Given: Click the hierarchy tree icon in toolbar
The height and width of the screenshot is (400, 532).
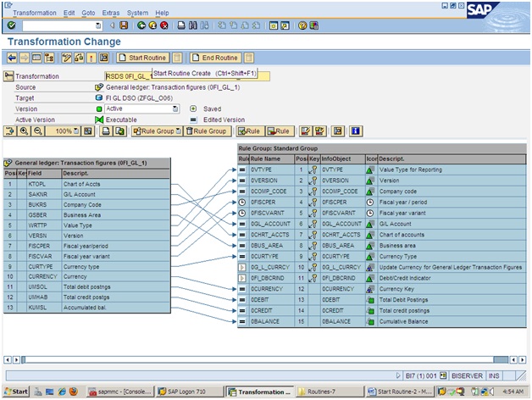Looking at the screenshot, I should click(x=49, y=58).
